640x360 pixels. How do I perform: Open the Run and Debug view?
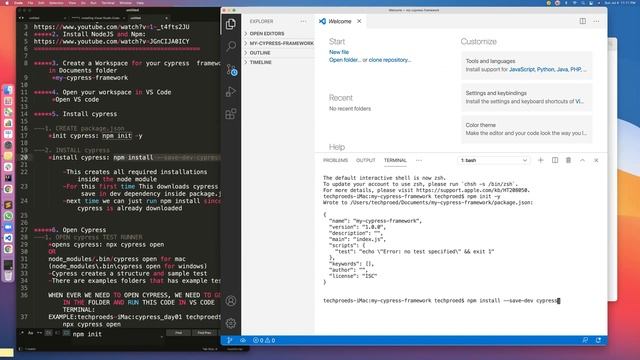click(231, 91)
